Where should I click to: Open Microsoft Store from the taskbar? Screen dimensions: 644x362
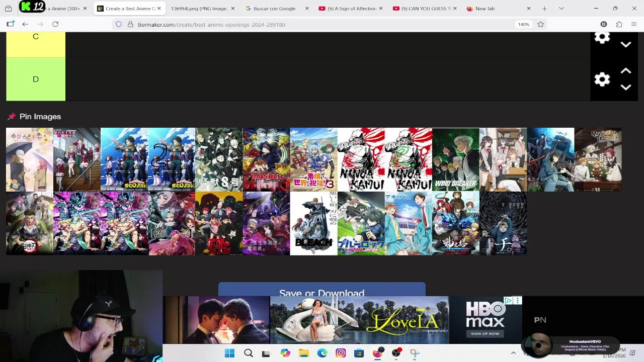click(359, 353)
